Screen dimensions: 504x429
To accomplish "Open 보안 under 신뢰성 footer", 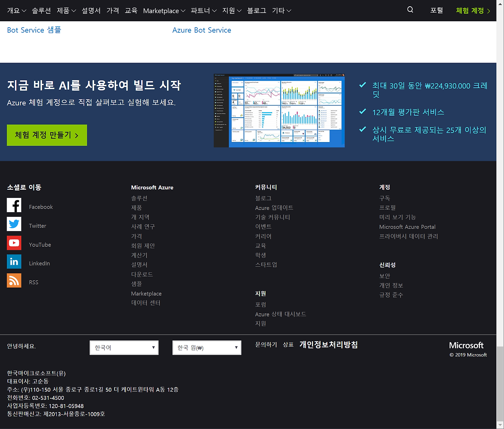I will pyautogui.click(x=385, y=276).
